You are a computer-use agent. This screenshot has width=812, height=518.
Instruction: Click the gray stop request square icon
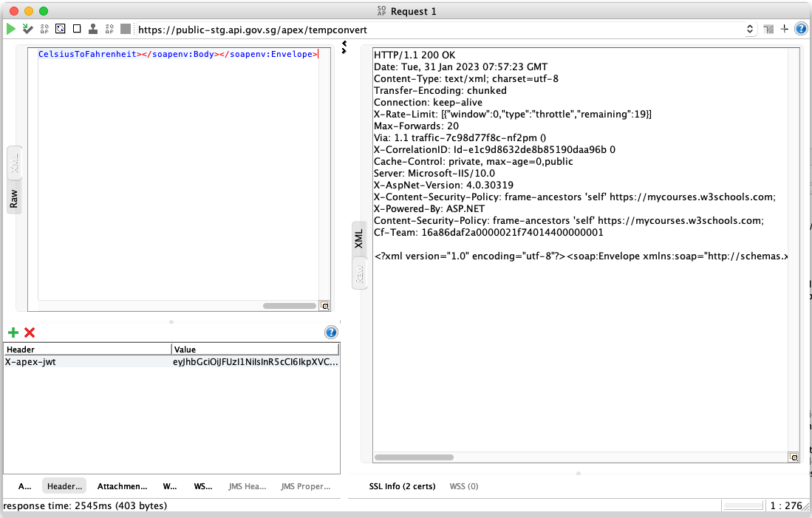[x=126, y=29]
